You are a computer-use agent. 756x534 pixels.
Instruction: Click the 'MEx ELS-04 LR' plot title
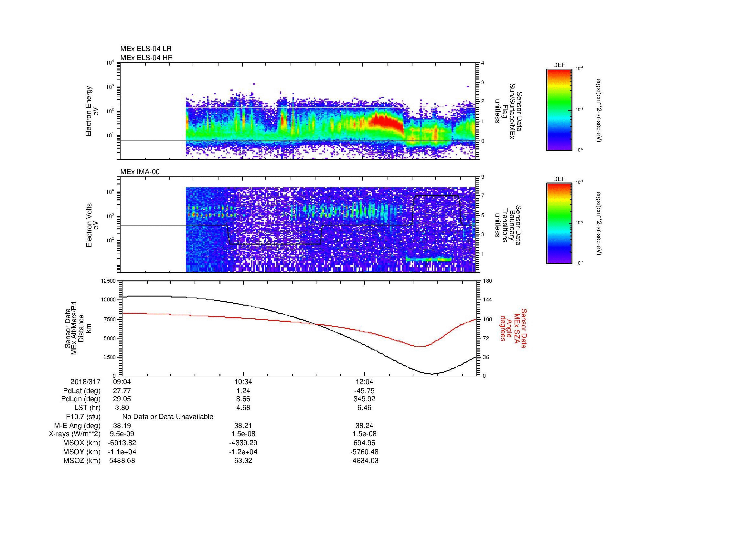tap(146, 49)
